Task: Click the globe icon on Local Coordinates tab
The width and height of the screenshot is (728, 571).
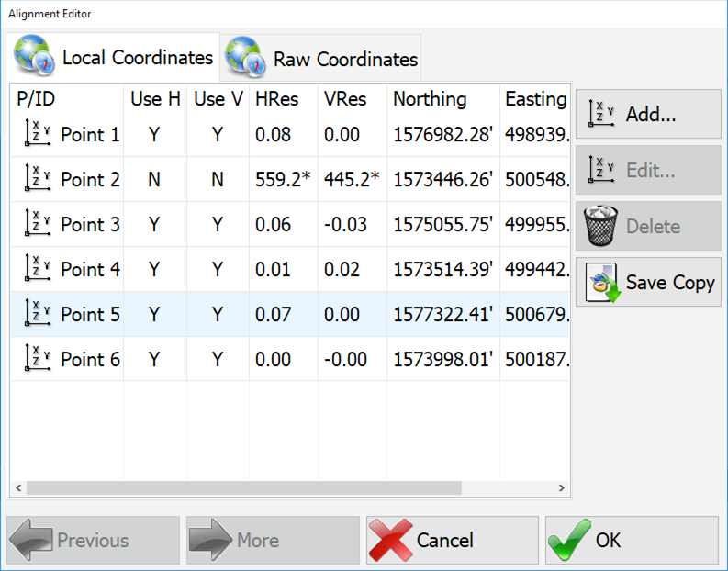Action: 35,56
